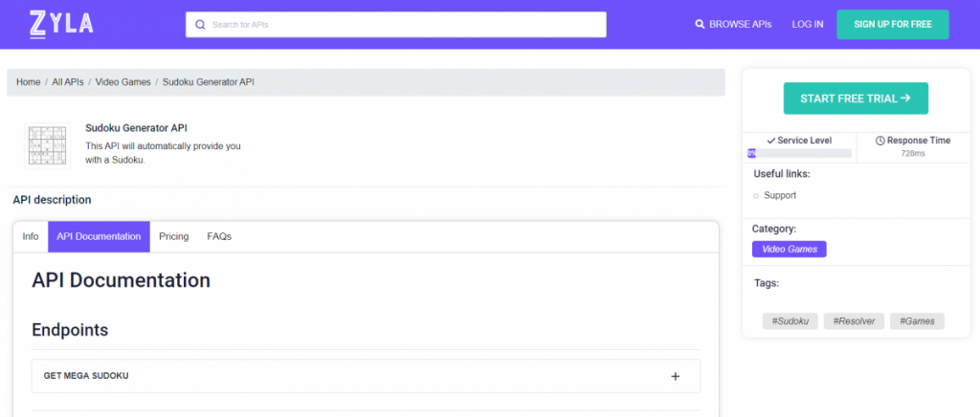The image size is (980, 417).
Task: Focus the Search for APIs field
Action: click(x=395, y=25)
